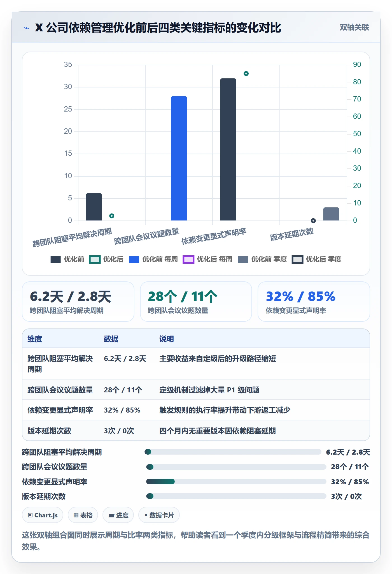Image resolution: width=392 pixels, height=574 pixels.
Task: Click the 数据卡片 tag chip
Action: [x=159, y=515]
